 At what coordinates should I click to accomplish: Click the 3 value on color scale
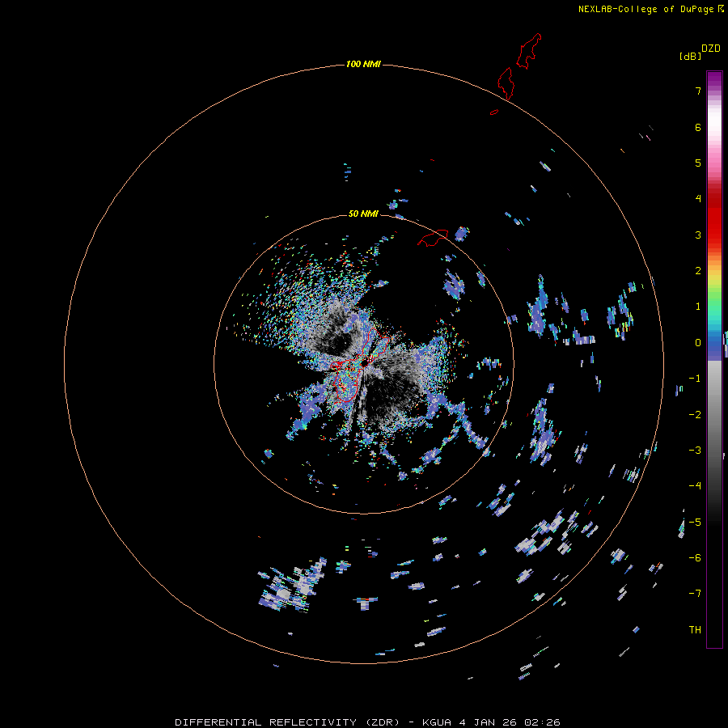click(698, 235)
